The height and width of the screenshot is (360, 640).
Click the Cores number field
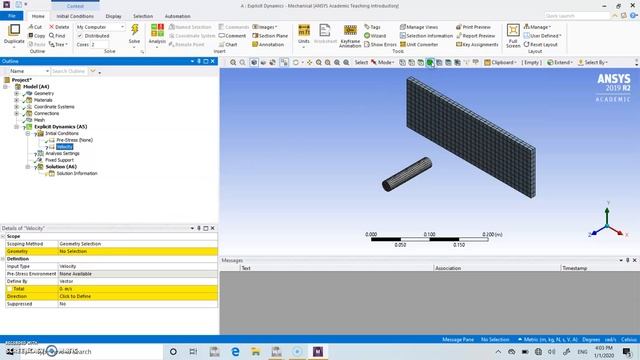coord(100,44)
